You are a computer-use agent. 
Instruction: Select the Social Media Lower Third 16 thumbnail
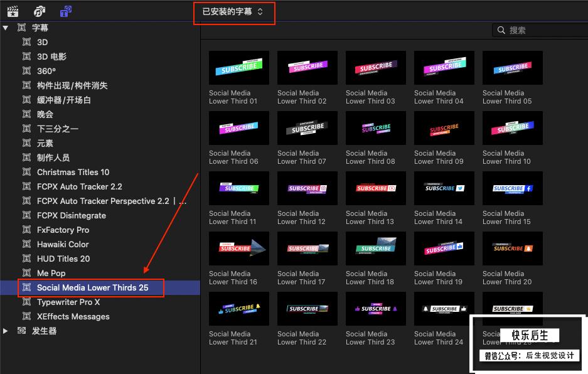click(x=239, y=248)
